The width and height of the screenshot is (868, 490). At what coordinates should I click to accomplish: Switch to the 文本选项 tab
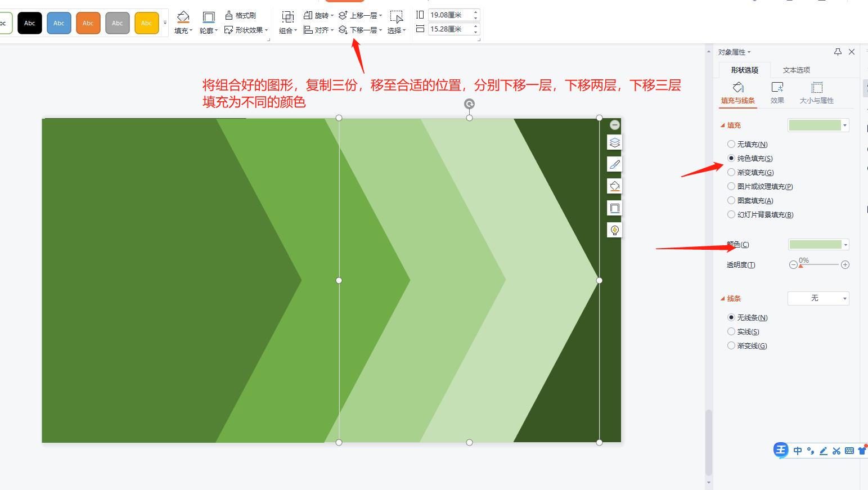click(797, 70)
